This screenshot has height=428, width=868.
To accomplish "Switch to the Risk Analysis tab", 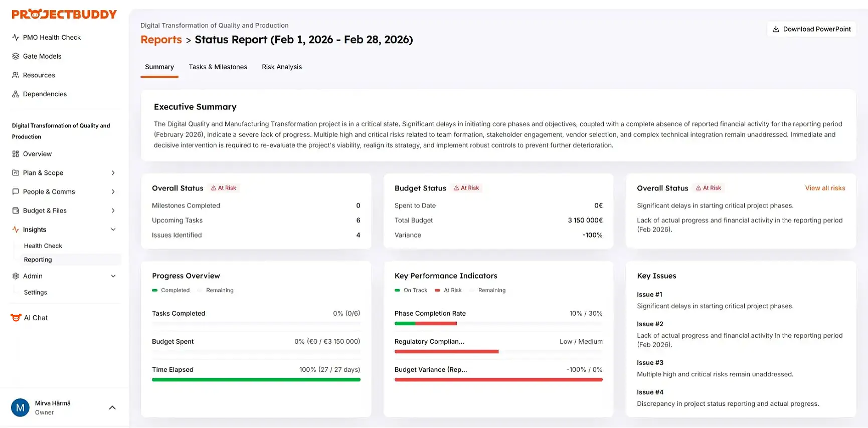I will click(x=282, y=67).
